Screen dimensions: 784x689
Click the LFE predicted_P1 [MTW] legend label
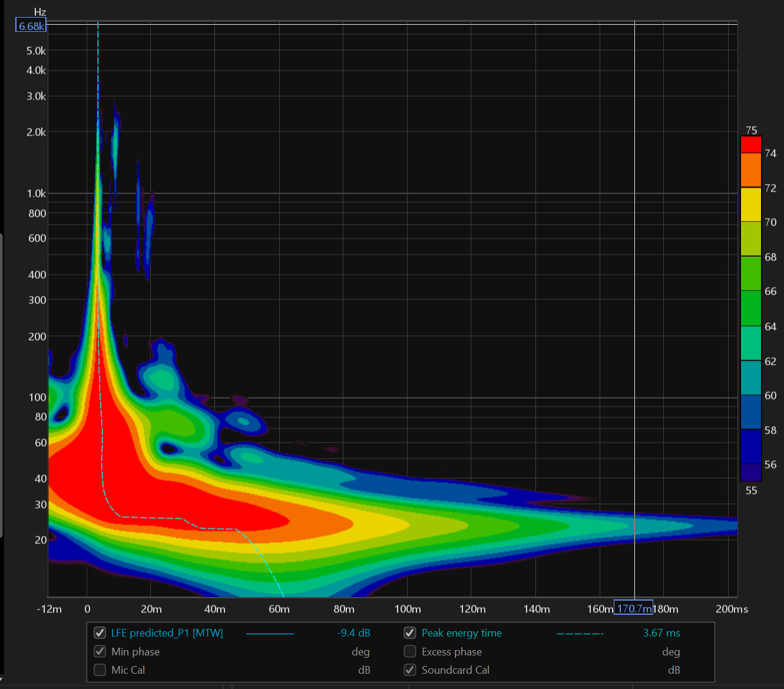click(167, 633)
